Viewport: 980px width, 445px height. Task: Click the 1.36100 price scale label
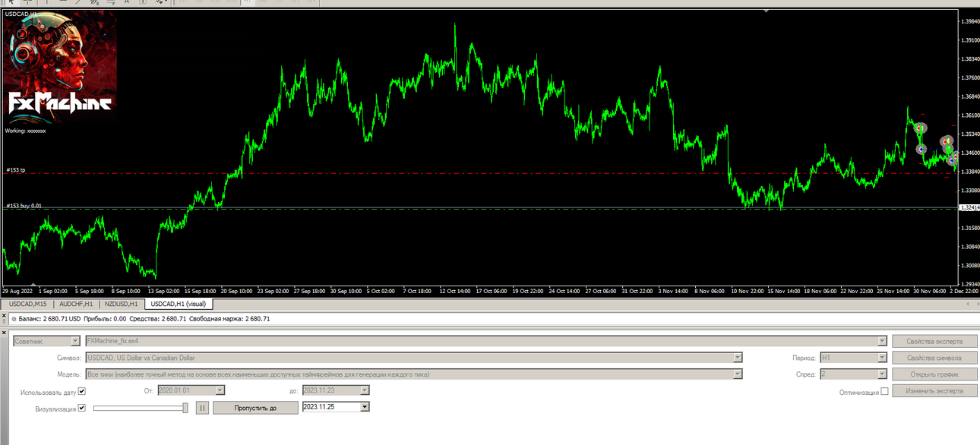point(970,115)
